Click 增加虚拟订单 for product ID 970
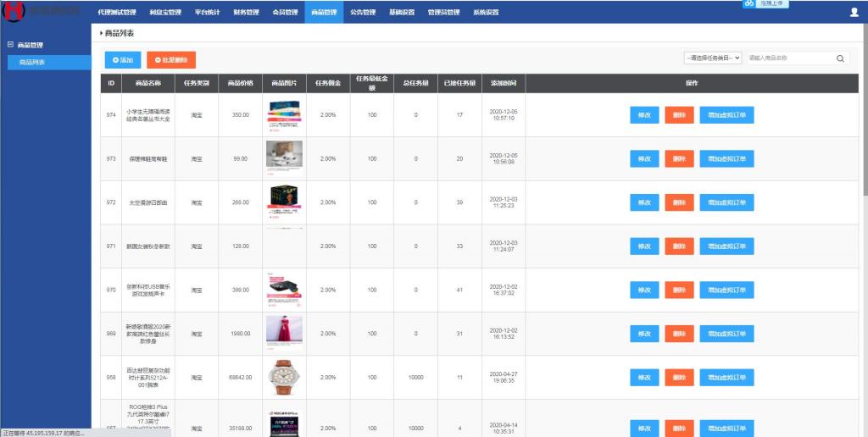 pyautogui.click(x=726, y=290)
